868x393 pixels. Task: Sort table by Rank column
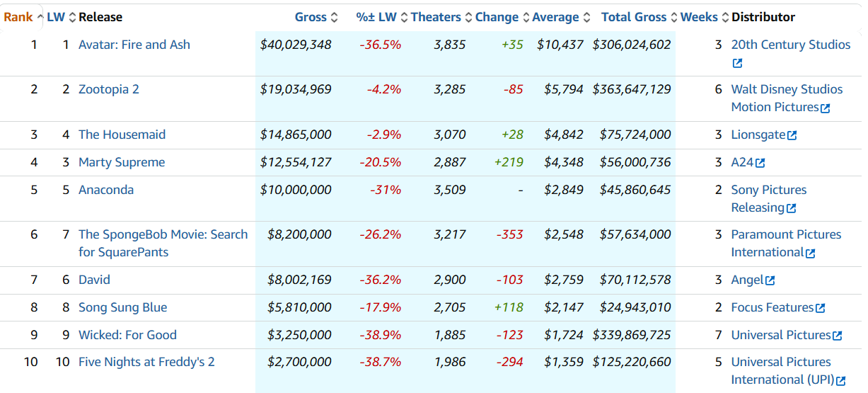(x=18, y=17)
